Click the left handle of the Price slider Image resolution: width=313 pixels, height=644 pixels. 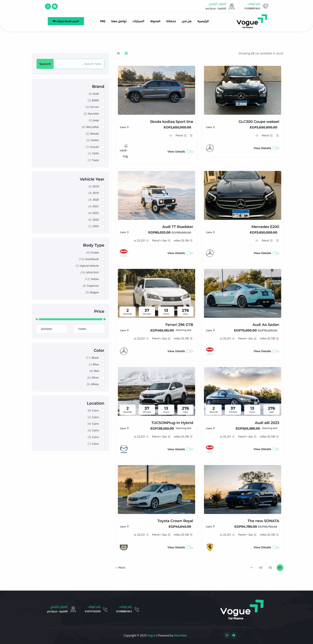[x=37, y=319]
